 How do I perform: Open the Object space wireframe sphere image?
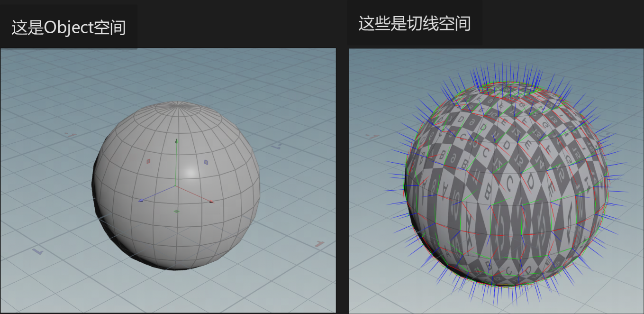coord(168,181)
